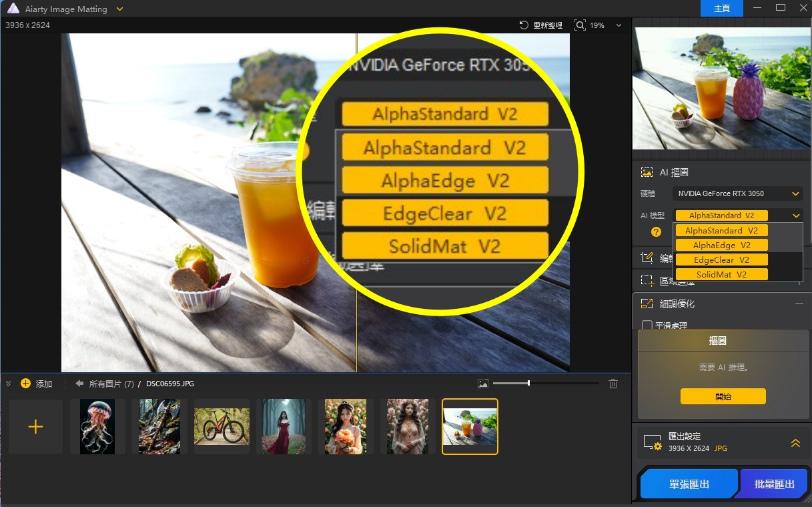Select the mountain bike thumbnail
Screen dimensions: 812x507
tap(222, 427)
